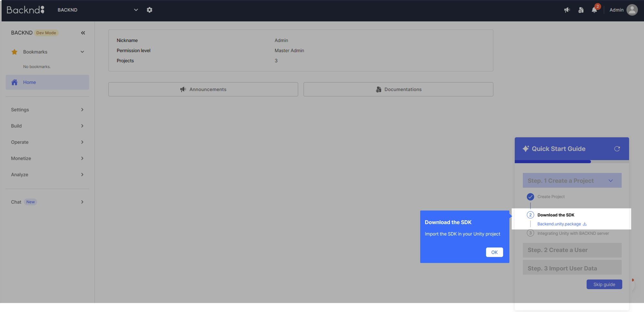Collapse Step 1 Create a Project
Viewport: 644px width, 312px height.
coord(611,181)
